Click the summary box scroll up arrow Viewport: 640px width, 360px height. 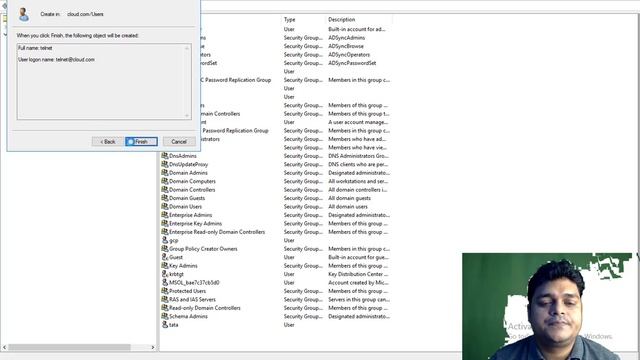point(187,48)
